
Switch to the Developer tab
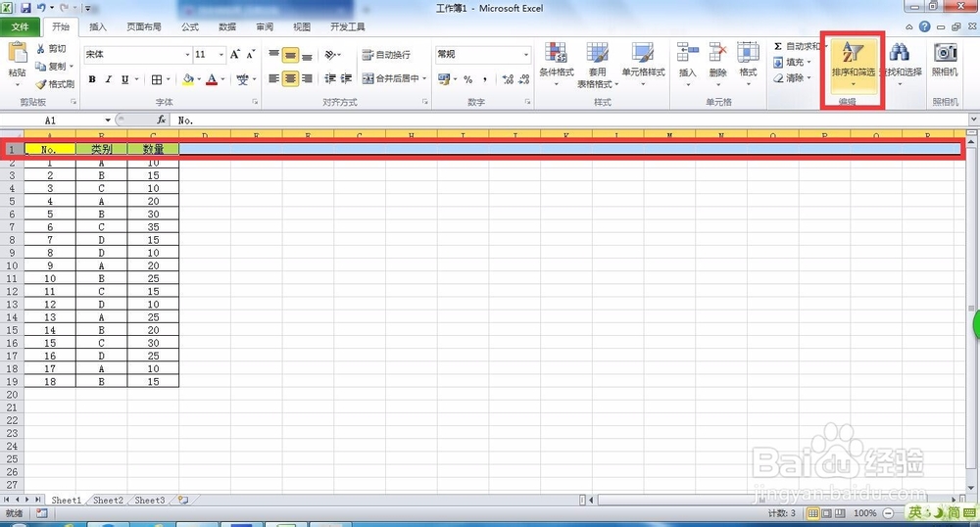[x=348, y=26]
